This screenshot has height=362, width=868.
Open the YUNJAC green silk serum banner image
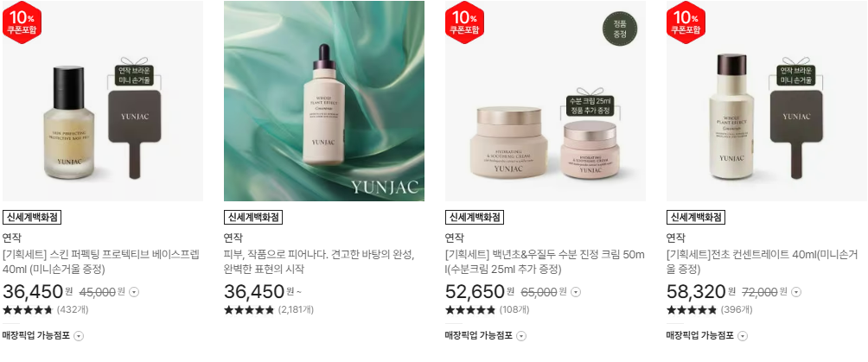[x=324, y=101]
